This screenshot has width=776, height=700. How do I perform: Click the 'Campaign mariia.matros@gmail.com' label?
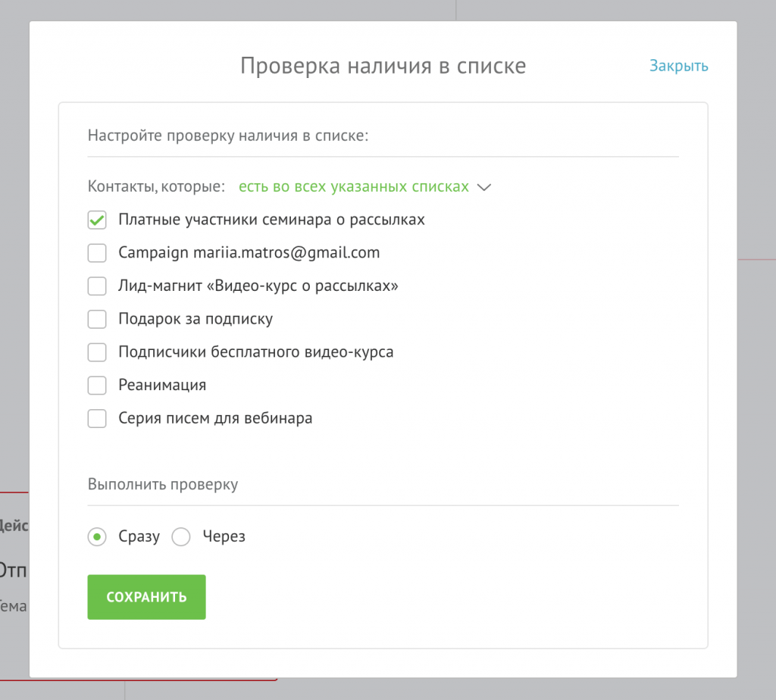(249, 253)
